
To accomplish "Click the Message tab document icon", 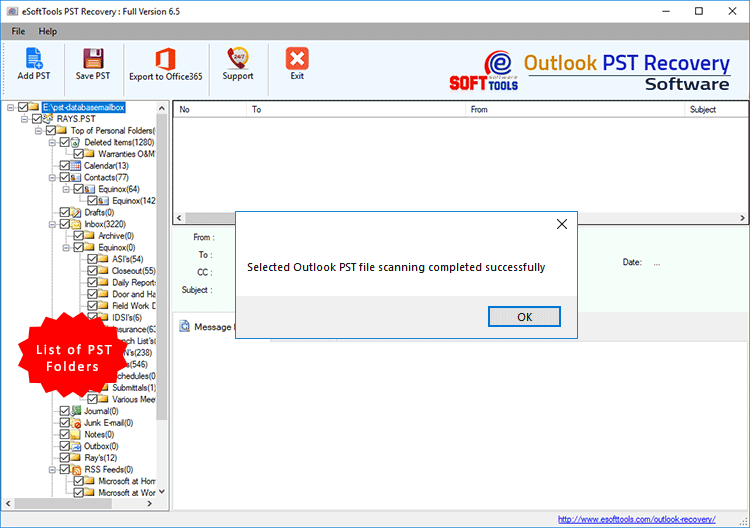I will point(184,326).
